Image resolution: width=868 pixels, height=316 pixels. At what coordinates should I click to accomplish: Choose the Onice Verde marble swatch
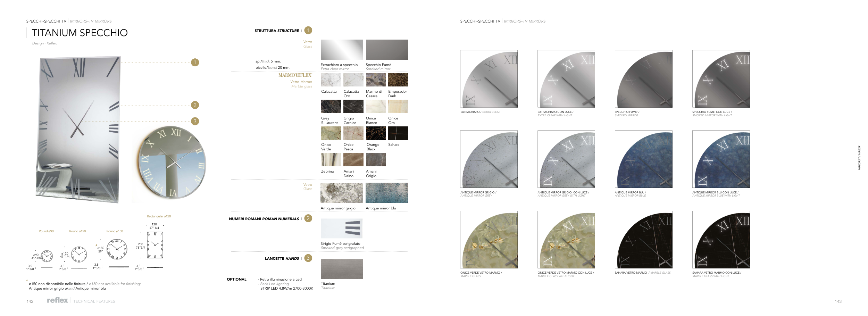[x=331, y=133]
